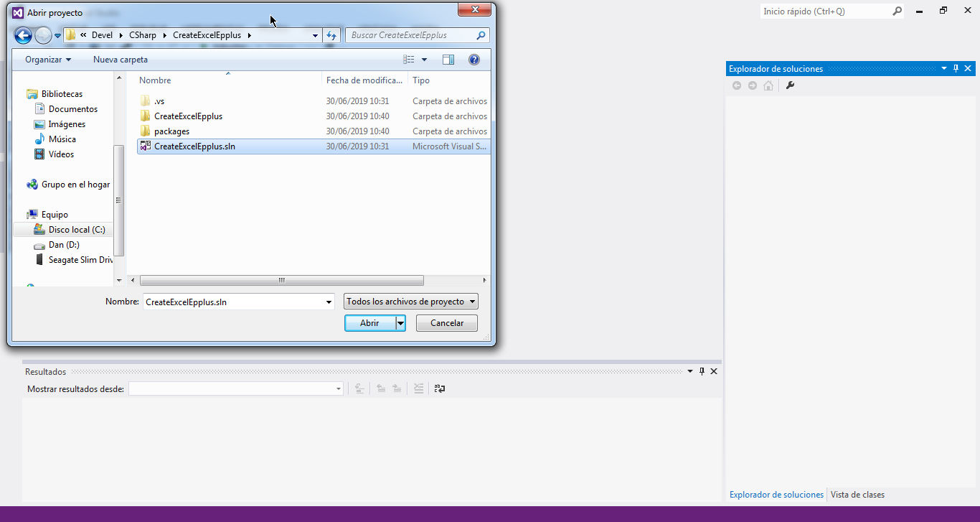Change view with the view mode icon
This screenshot has width=980, height=522.
point(410,60)
